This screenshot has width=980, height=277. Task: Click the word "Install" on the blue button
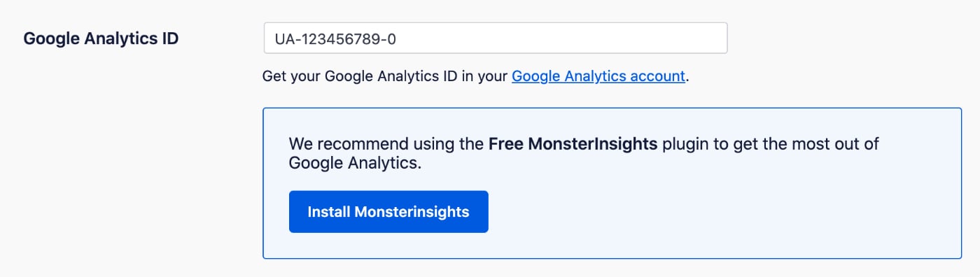click(329, 211)
